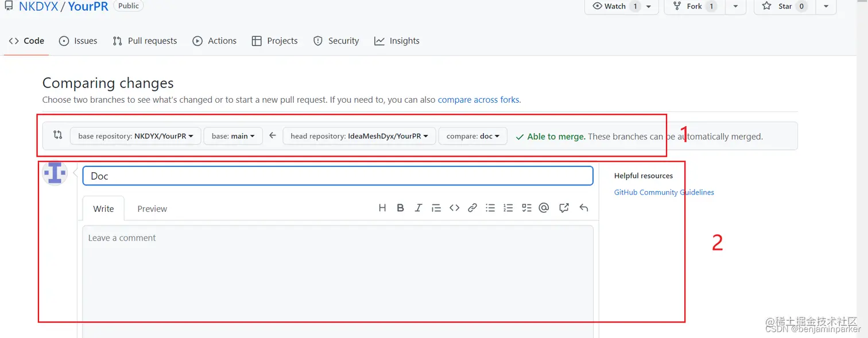This screenshot has width=868, height=338.
Task: Click the compare branches swap icon
Action: (57, 135)
